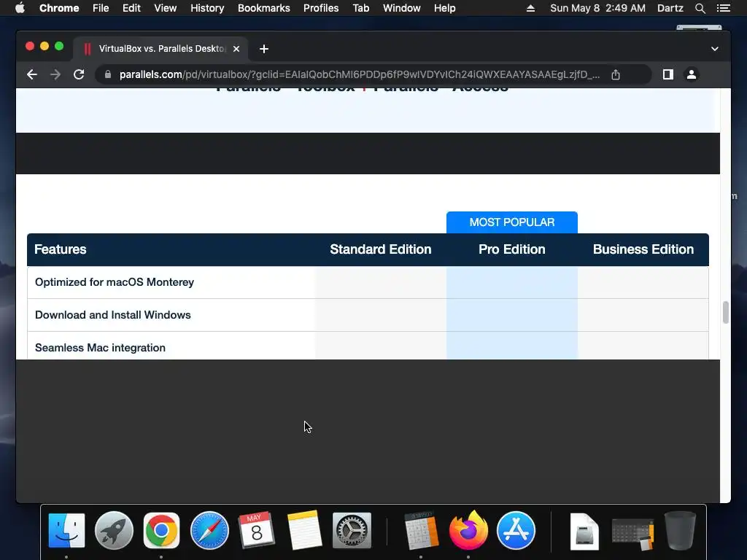
Task: Open the Help menu
Action: [x=444, y=8]
